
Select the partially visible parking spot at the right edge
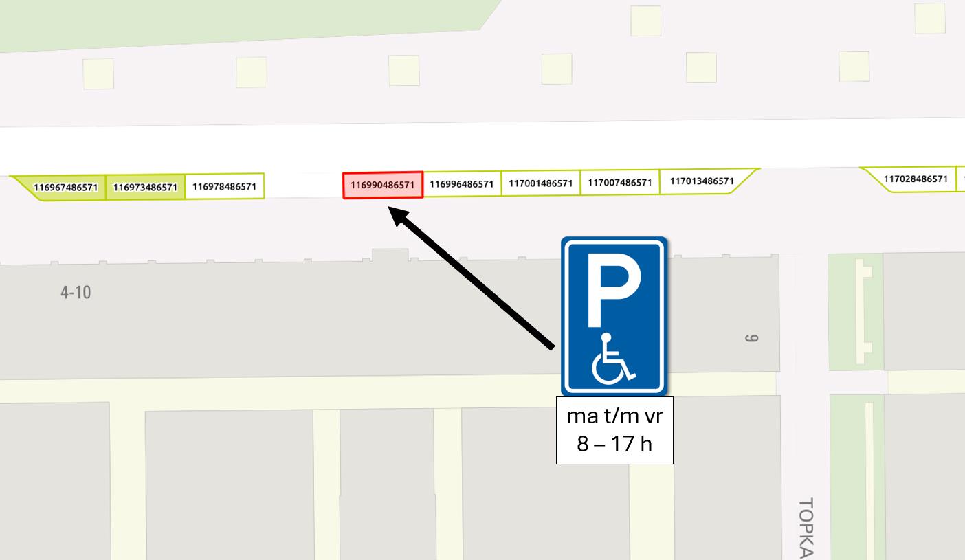pos(961,178)
